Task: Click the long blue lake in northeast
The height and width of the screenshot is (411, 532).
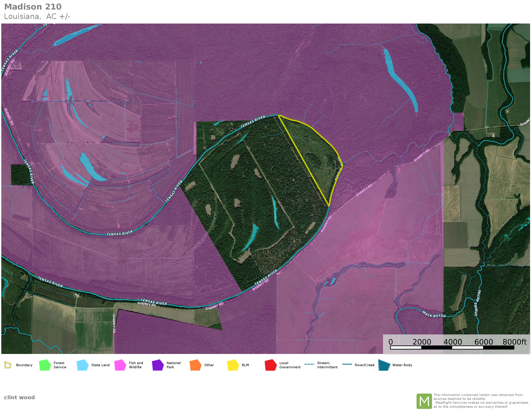Action: click(399, 80)
